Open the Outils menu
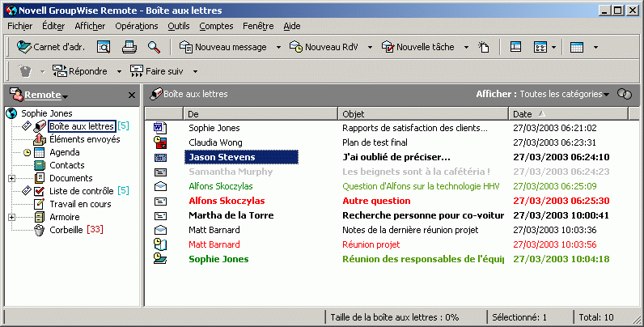This screenshot has height=327, width=644. pos(179,26)
